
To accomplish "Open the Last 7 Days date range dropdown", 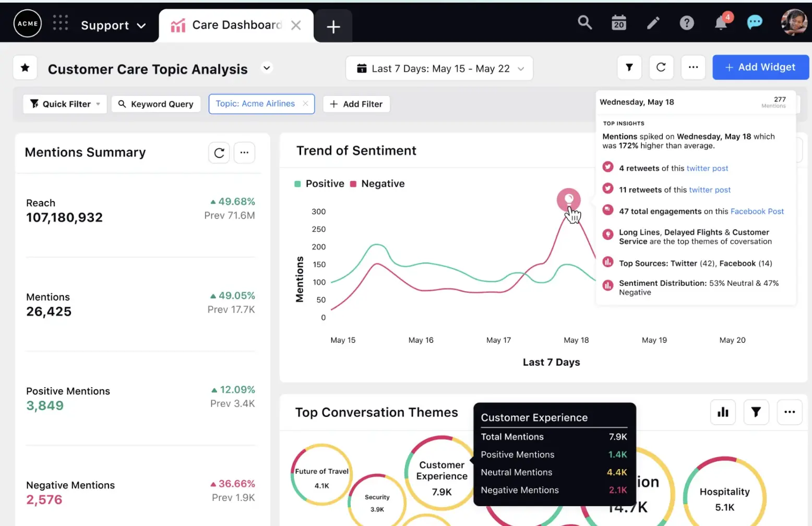I will click(439, 68).
